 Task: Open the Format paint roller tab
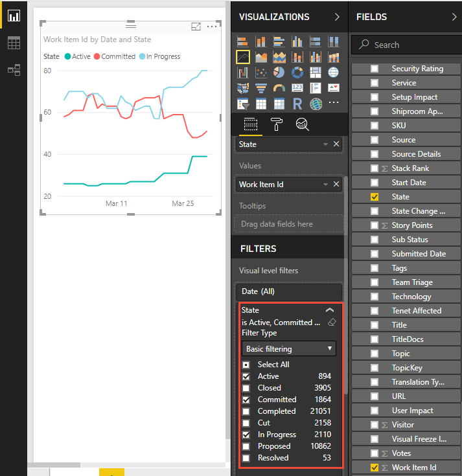point(276,124)
